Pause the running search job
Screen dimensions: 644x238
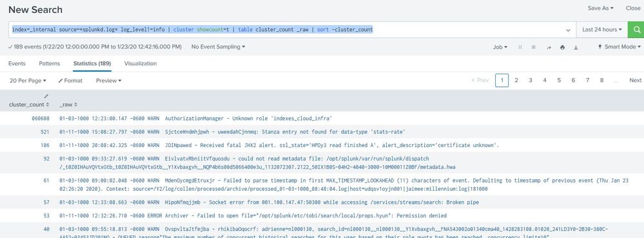point(520,47)
